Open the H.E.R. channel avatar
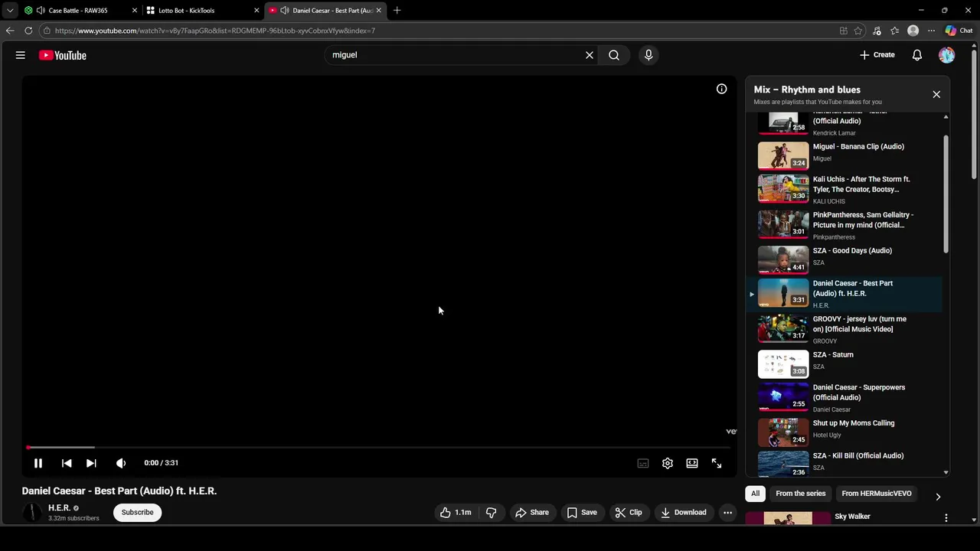Screen dimensions: 980x551 (32, 513)
